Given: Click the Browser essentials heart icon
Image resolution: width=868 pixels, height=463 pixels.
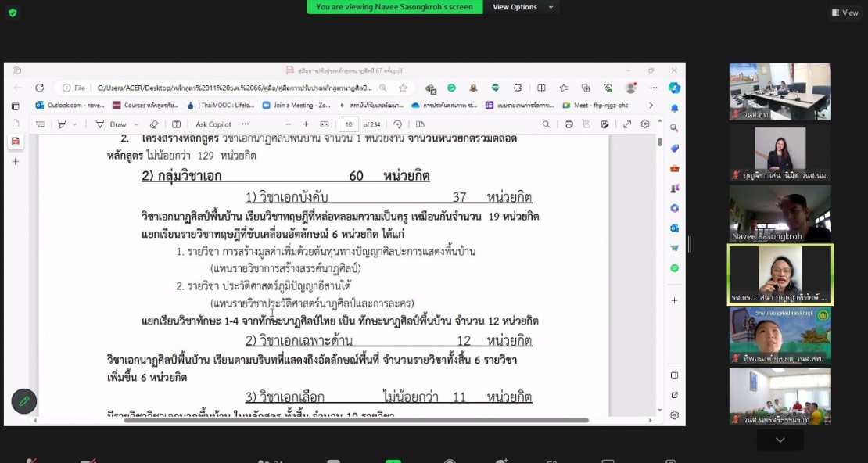Looking at the screenshot, I should (x=608, y=88).
